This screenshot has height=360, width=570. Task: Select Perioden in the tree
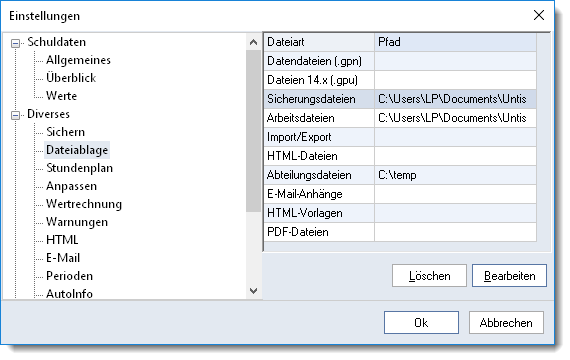point(69,276)
